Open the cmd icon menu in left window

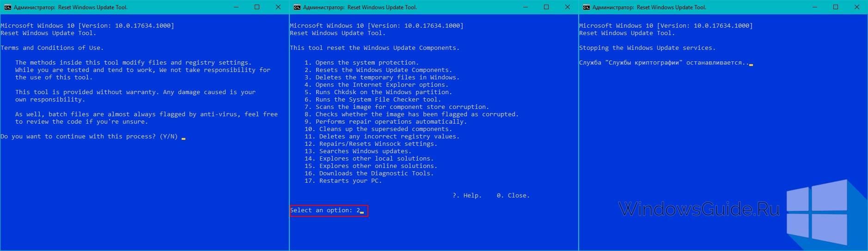(7, 7)
